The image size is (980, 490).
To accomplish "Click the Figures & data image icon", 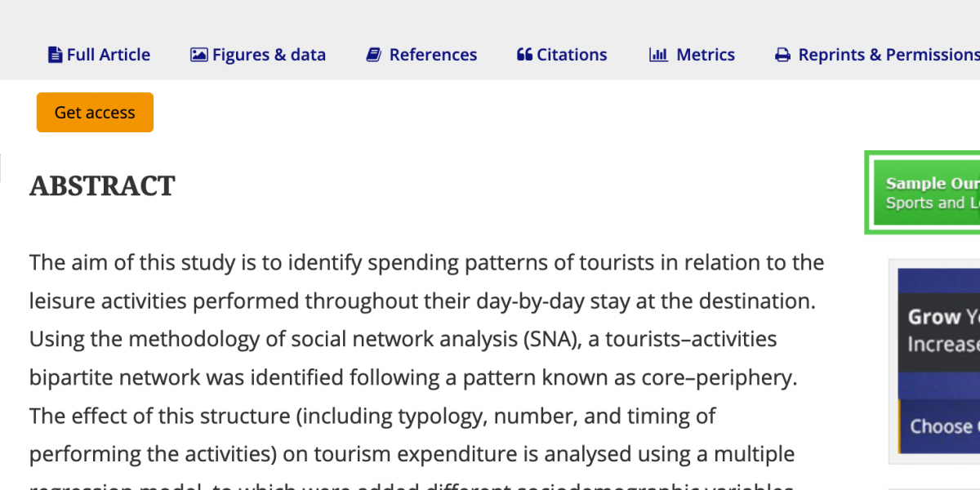I will 198,55.
